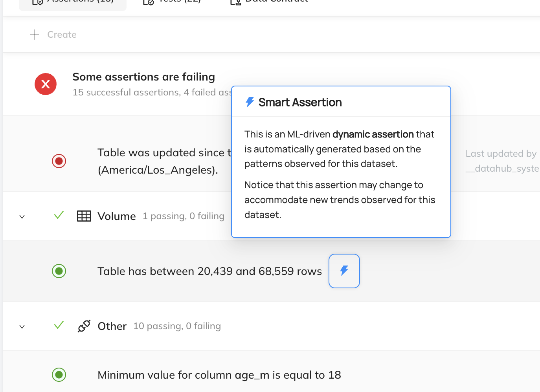Click the Volume table grid icon

pos(84,216)
